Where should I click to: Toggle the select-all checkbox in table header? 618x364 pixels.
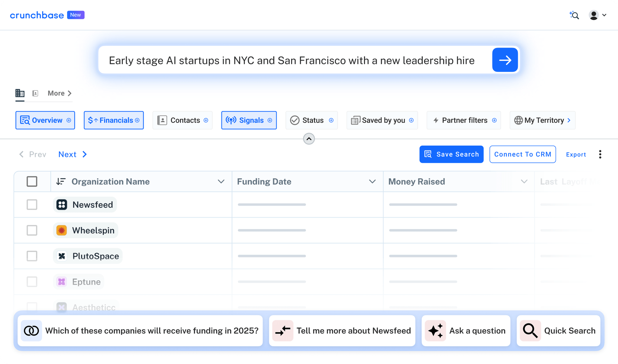tap(32, 181)
